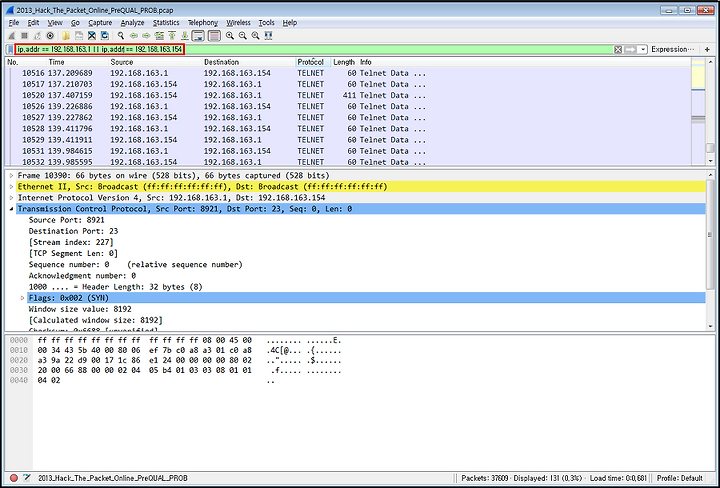Open the Help menu
The width and height of the screenshot is (720, 488).
[289, 22]
